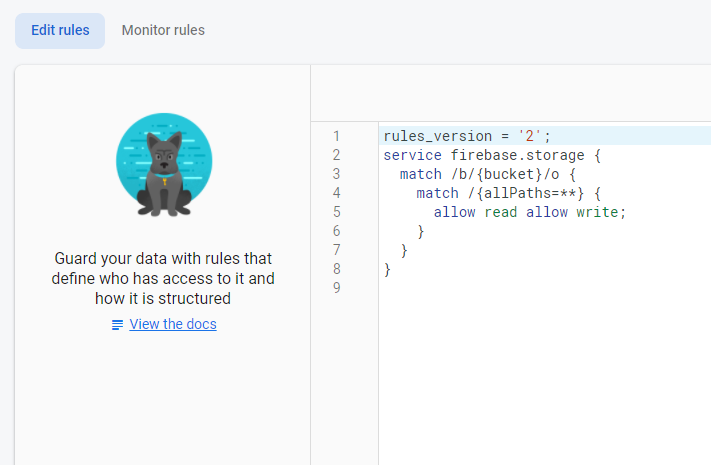The height and width of the screenshot is (465, 711).
Task: Click the 'Guard your data with rules' description
Action: click(163, 279)
